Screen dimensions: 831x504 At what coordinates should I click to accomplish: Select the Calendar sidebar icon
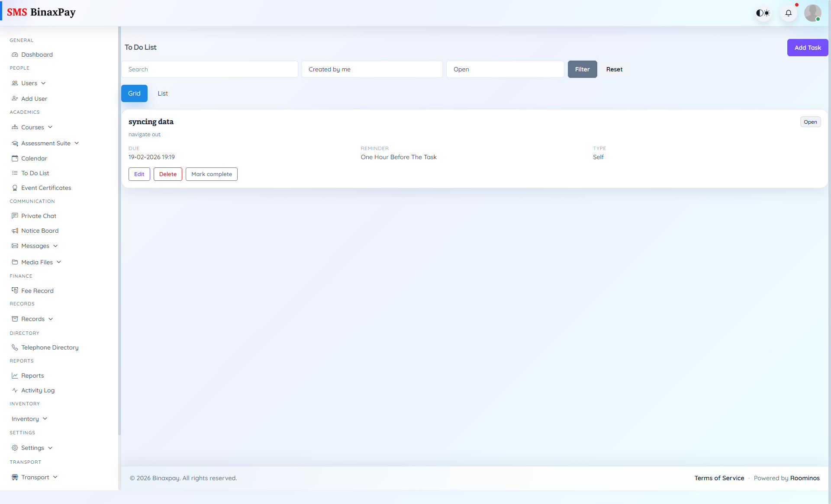[15, 158]
